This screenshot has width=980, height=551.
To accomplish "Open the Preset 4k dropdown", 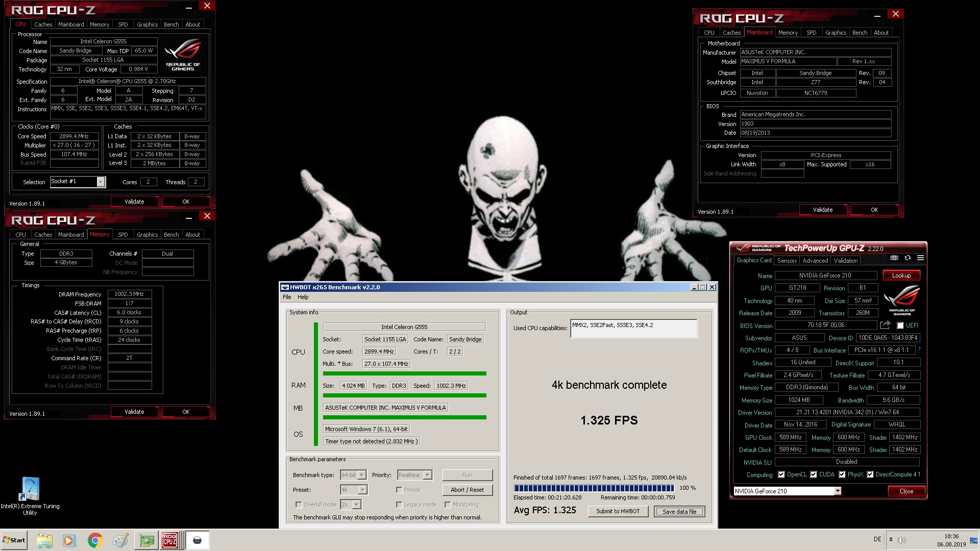I will pos(362,490).
